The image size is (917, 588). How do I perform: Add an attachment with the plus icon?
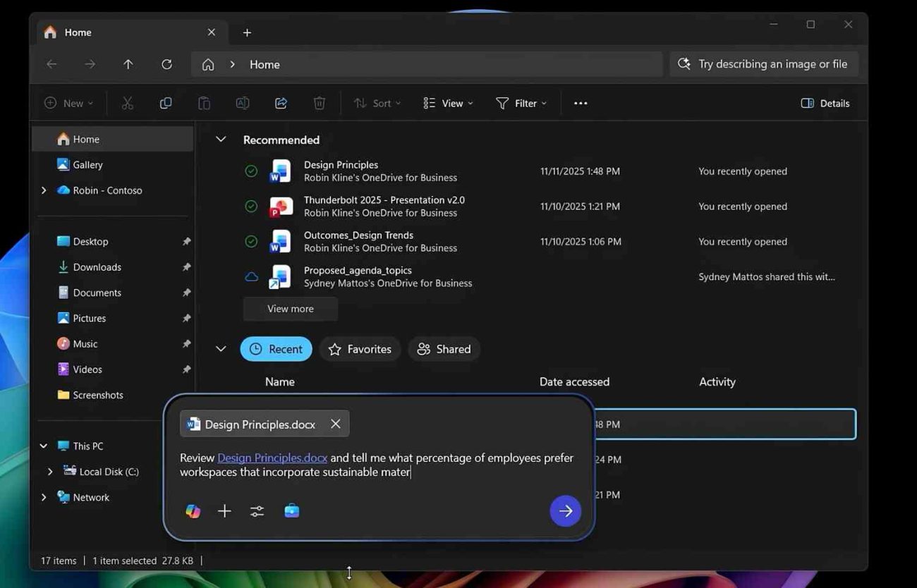224,510
